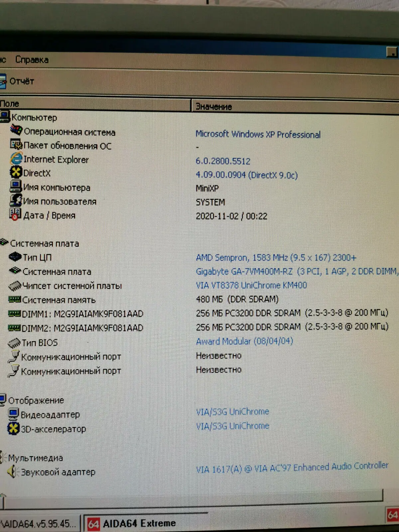This screenshot has height=532, width=399.
Task: Click the Мультимедиа section icon
Action: click(x=3, y=457)
